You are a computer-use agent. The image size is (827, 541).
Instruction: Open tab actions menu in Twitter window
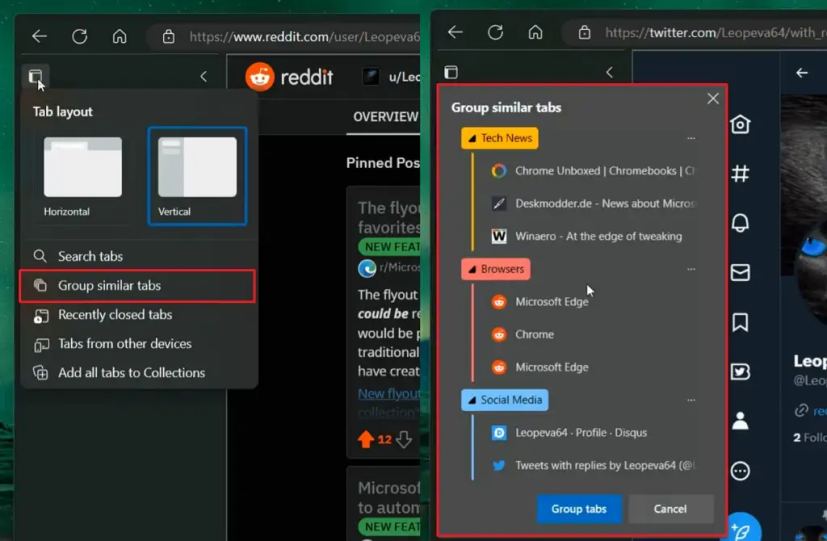click(x=451, y=72)
